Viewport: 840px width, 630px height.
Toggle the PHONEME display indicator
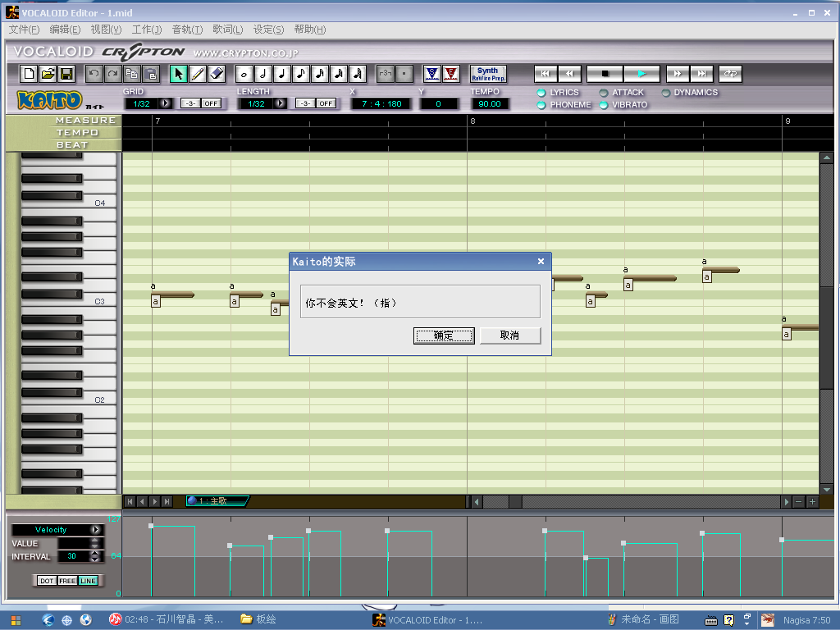coord(541,105)
